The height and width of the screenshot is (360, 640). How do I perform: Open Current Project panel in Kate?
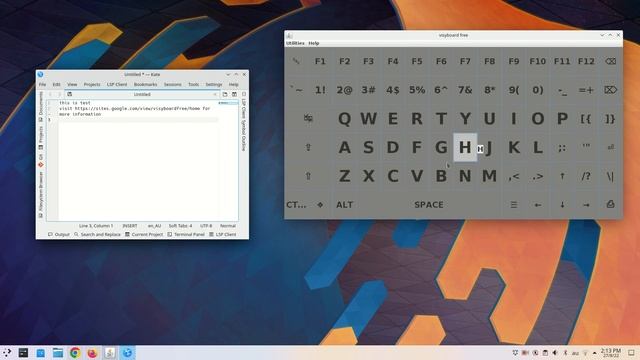[144, 234]
